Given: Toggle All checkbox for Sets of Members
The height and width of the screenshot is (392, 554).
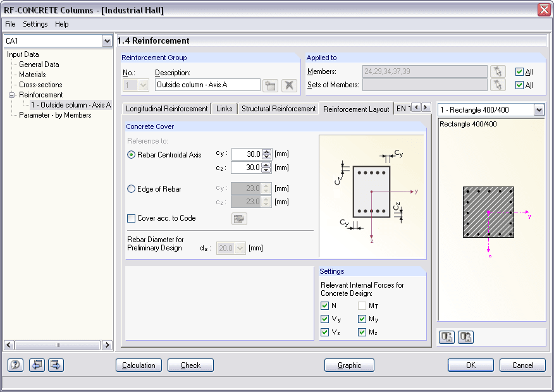Looking at the screenshot, I should point(519,85).
